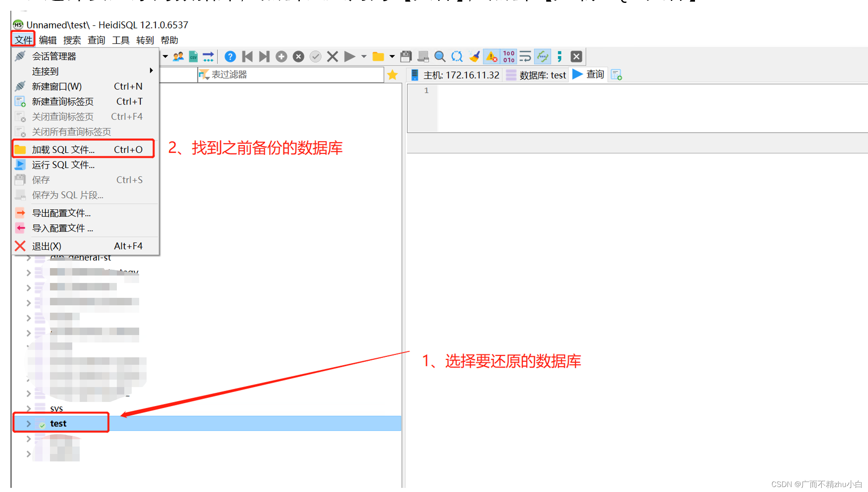Screen dimensions: 868x492
Task: Toggle the green link icon in the toolbar
Action: (x=543, y=57)
